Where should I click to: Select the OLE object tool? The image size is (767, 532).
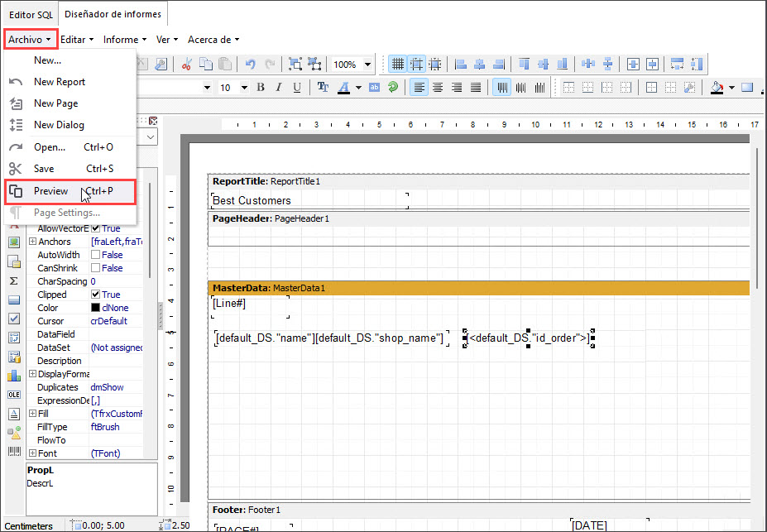[14, 395]
